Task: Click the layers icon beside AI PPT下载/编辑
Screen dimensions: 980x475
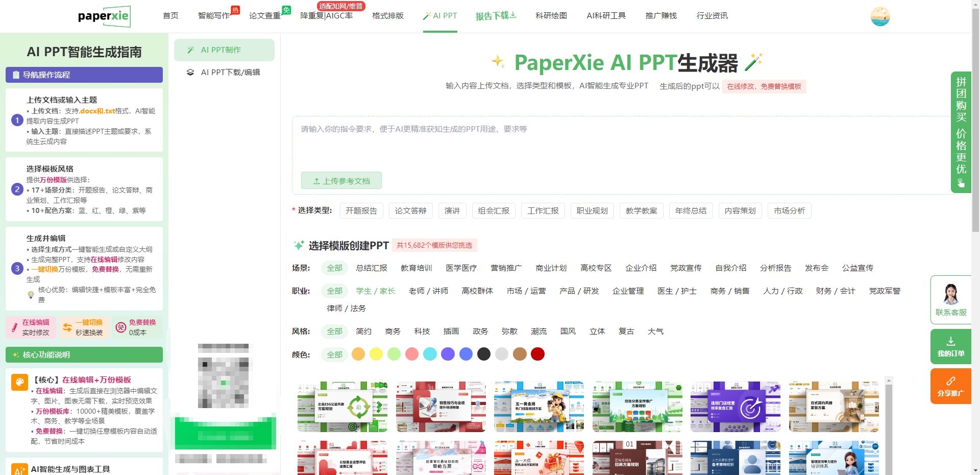Action: pos(190,73)
